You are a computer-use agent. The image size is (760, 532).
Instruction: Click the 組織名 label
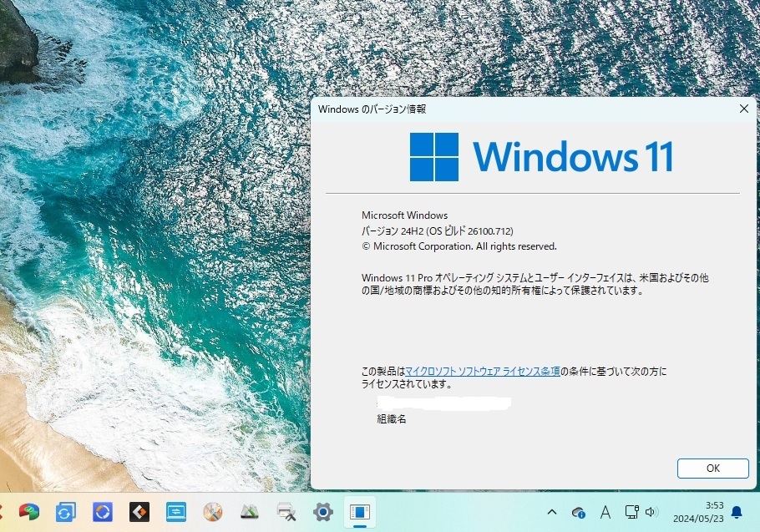point(392,419)
